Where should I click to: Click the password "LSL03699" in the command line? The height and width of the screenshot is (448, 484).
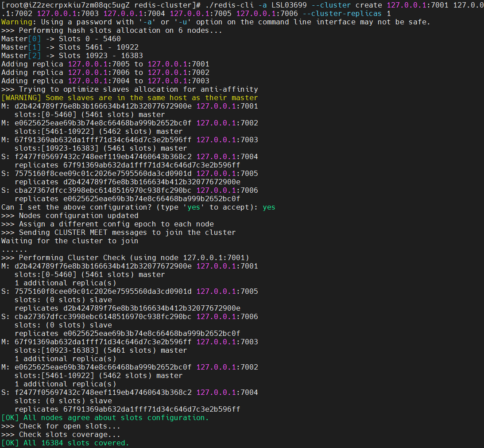pyautogui.click(x=289, y=5)
